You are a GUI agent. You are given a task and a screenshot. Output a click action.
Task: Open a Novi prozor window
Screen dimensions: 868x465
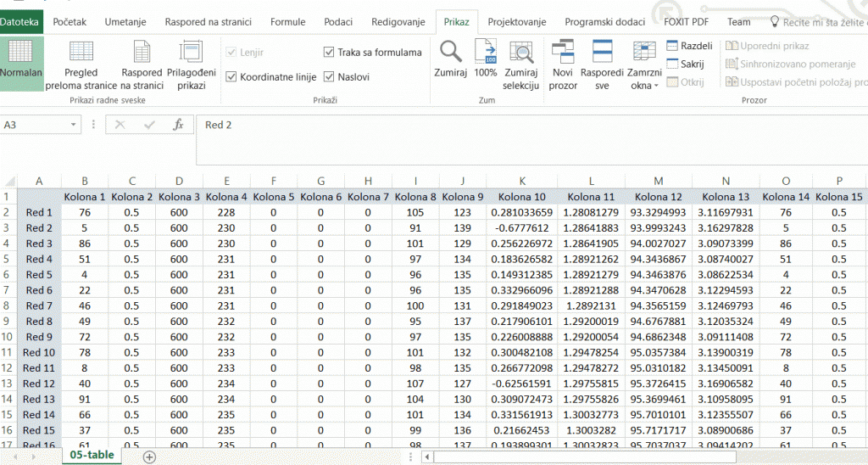point(563,52)
